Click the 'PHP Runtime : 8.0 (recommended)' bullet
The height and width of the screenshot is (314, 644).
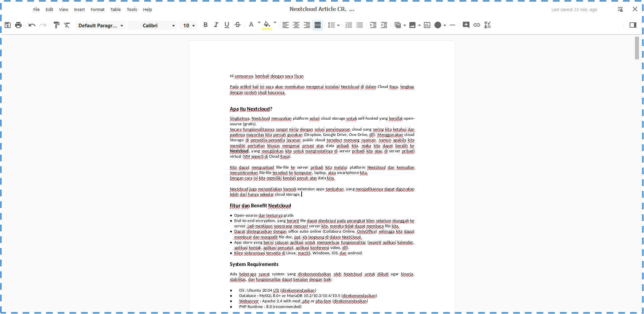[x=270, y=307]
